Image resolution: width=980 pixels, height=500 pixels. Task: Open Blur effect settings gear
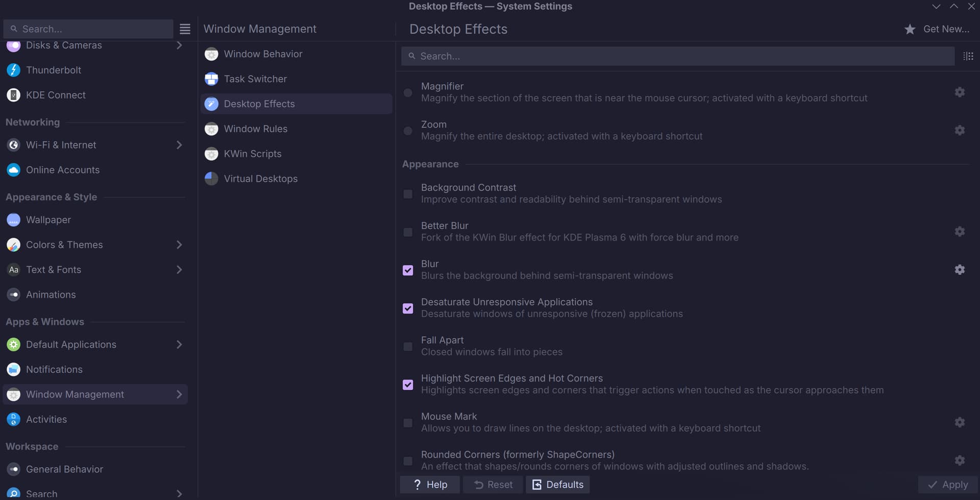(x=960, y=270)
